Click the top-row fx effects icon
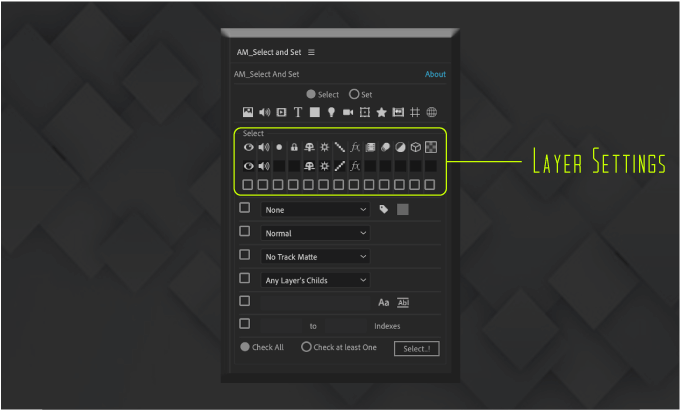The image size is (680, 410). (355, 147)
